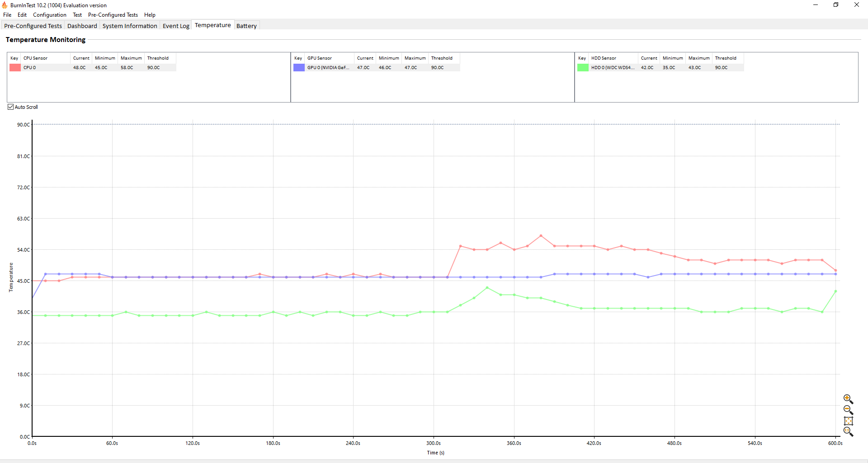Click the CPU Sensor column header
868x463 pixels.
point(46,58)
